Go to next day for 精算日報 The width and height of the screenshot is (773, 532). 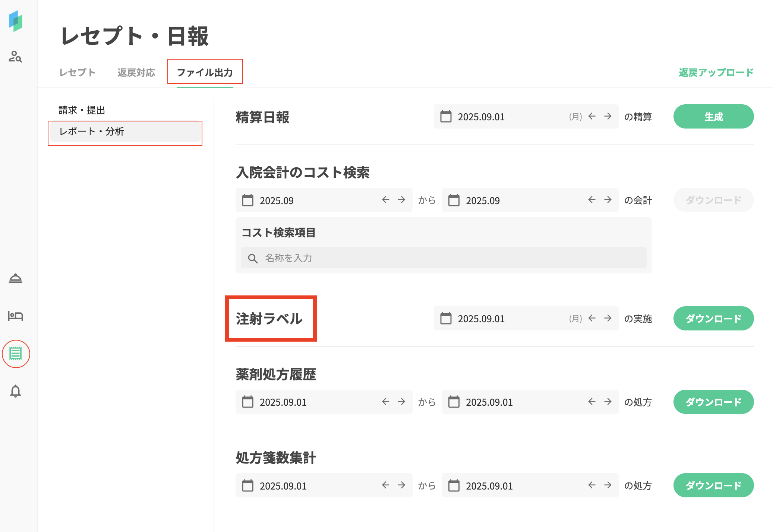pos(608,117)
